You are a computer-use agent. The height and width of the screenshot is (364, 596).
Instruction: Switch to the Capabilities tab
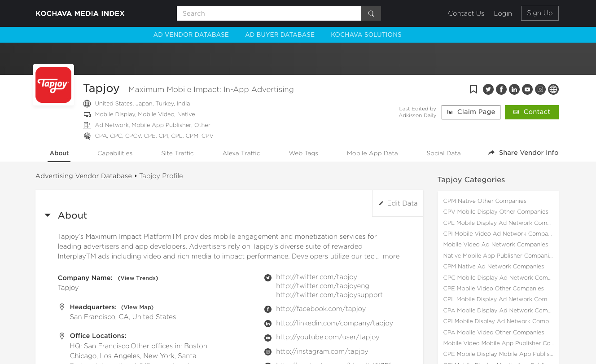pyautogui.click(x=115, y=153)
